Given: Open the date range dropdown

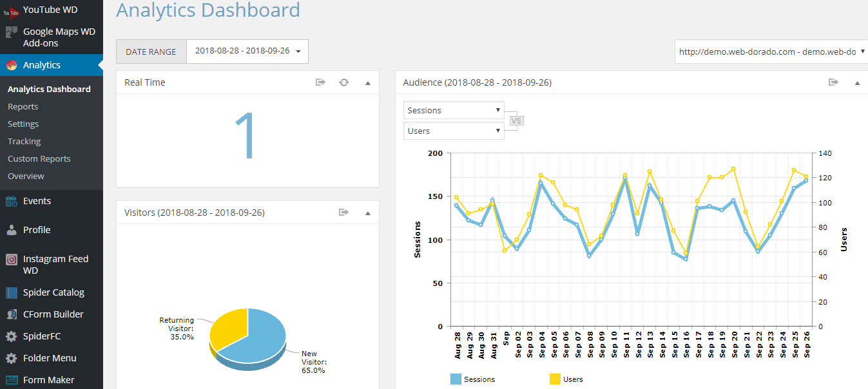Looking at the screenshot, I should tap(247, 52).
